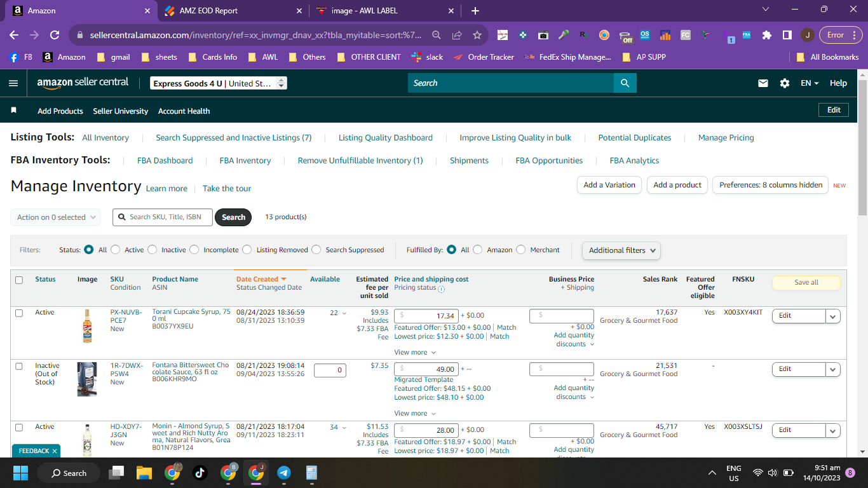Screen dimensions: 868x488
Task: Open the Edit dropdown arrow for Fontana row
Action: [x=833, y=369]
